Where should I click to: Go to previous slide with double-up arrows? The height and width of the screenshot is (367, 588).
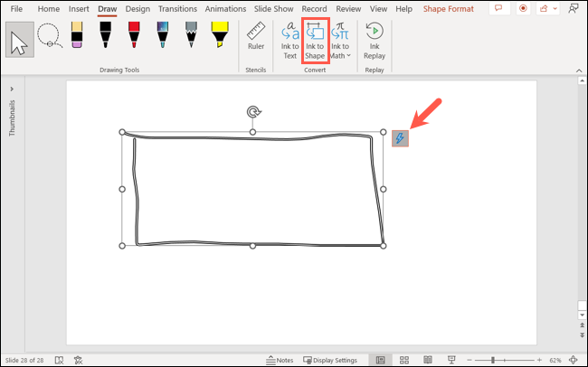(x=582, y=325)
